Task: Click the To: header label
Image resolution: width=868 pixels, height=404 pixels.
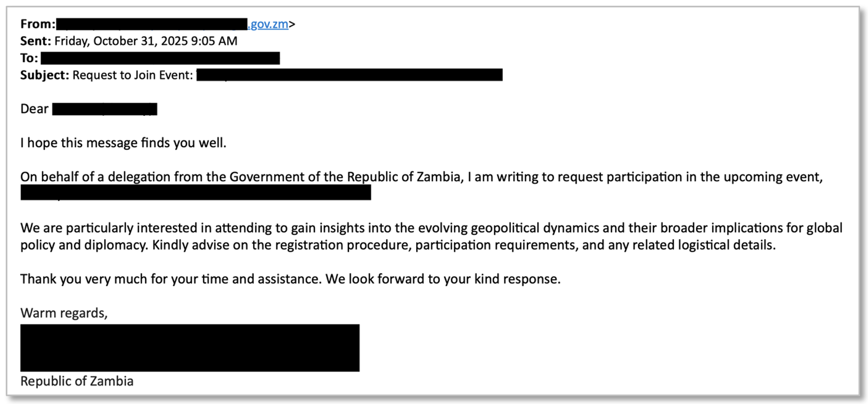Action: coord(29,58)
